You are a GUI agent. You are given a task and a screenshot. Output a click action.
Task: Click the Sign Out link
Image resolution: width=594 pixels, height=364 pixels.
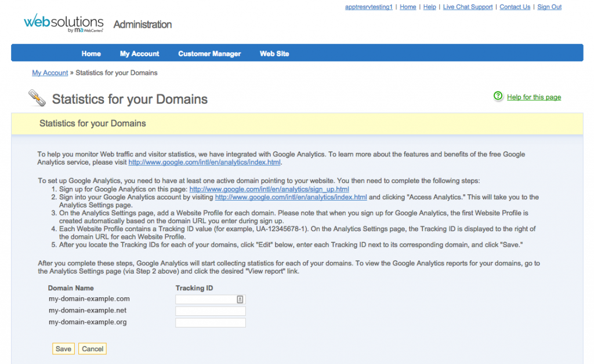click(x=549, y=7)
